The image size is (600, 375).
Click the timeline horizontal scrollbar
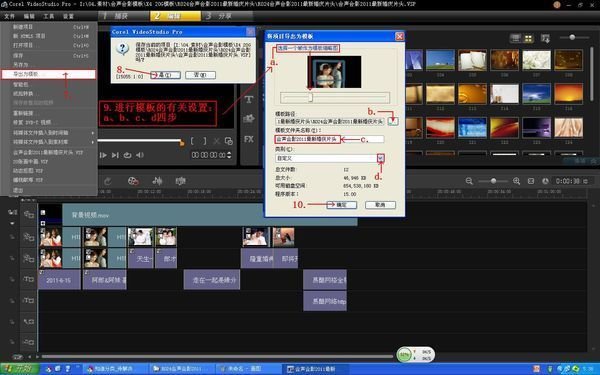point(217,357)
